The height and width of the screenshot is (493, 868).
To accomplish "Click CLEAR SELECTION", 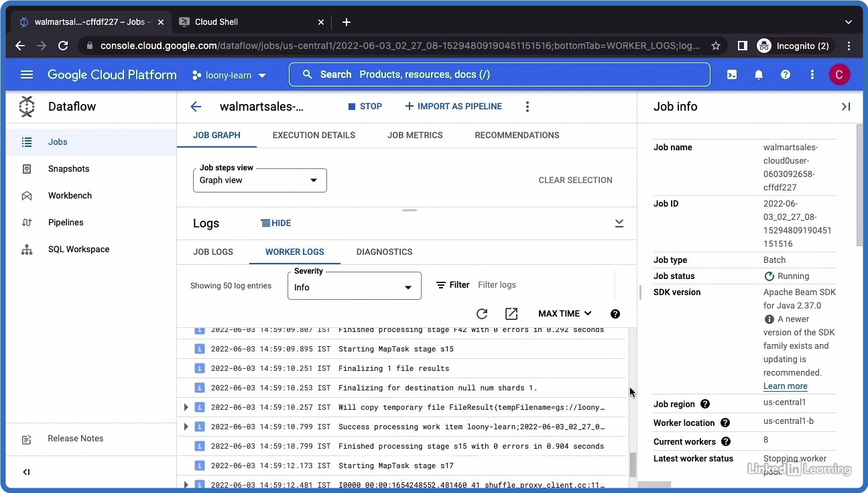I will click(575, 180).
